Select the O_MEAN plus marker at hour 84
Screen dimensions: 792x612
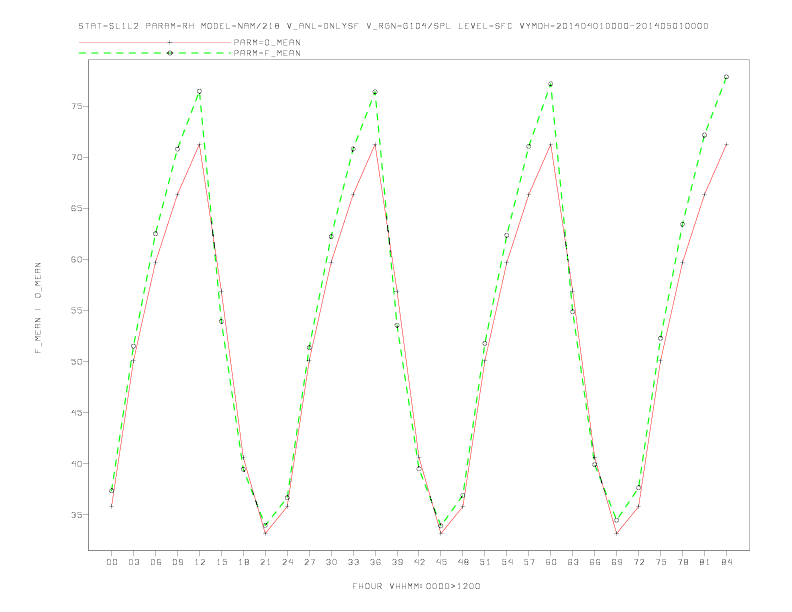(x=726, y=144)
